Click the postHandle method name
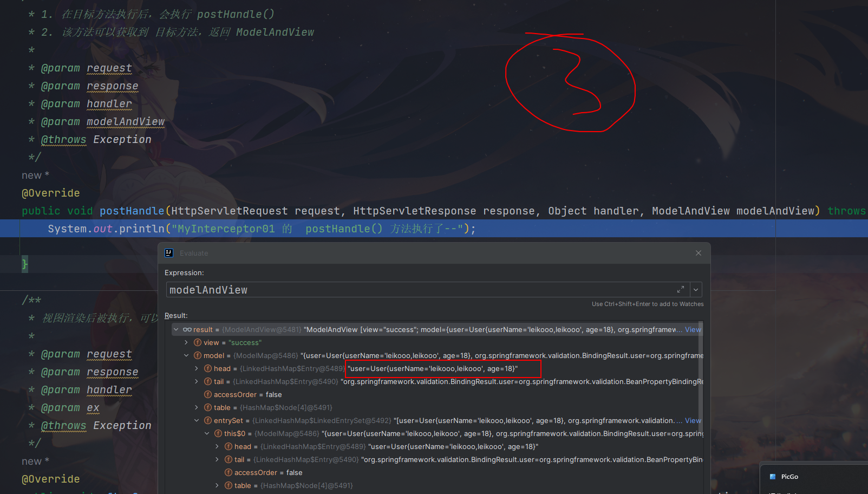 [x=132, y=211]
